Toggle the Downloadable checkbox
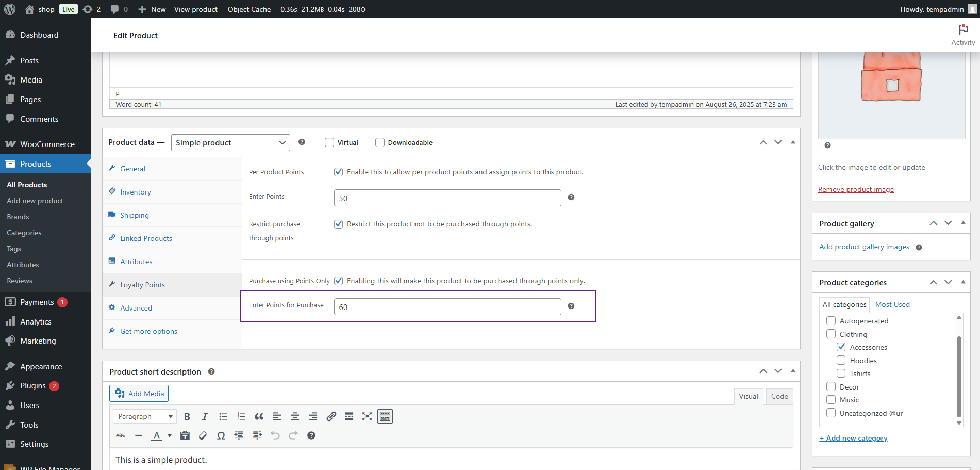The image size is (980, 470). tap(380, 143)
